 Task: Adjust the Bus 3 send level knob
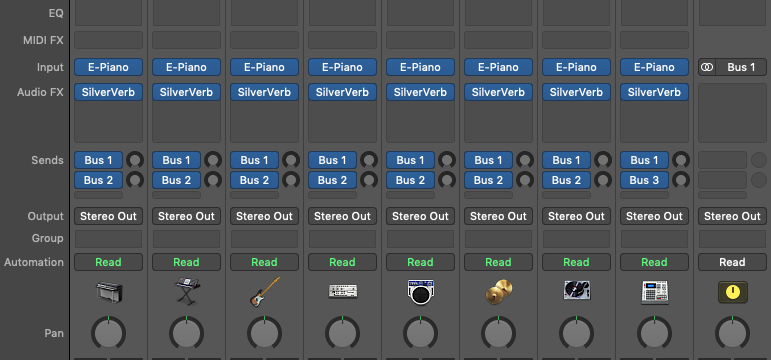681,180
